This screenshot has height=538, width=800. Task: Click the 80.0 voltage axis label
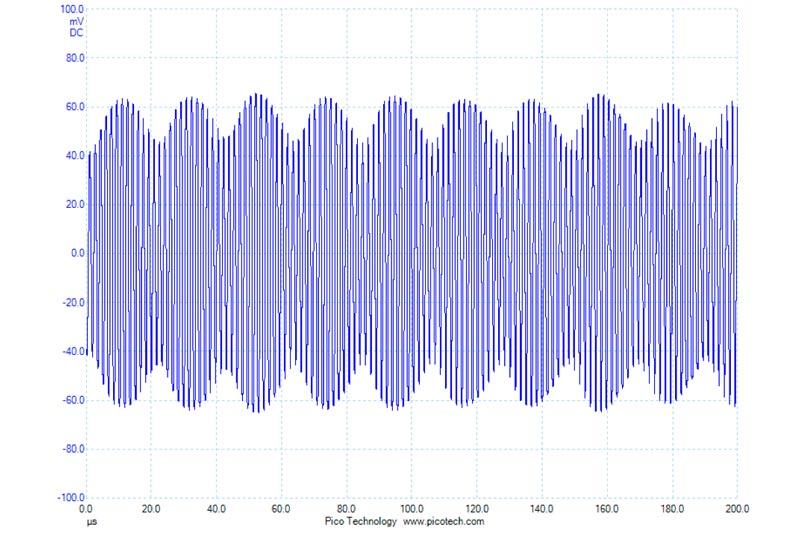[x=75, y=58]
